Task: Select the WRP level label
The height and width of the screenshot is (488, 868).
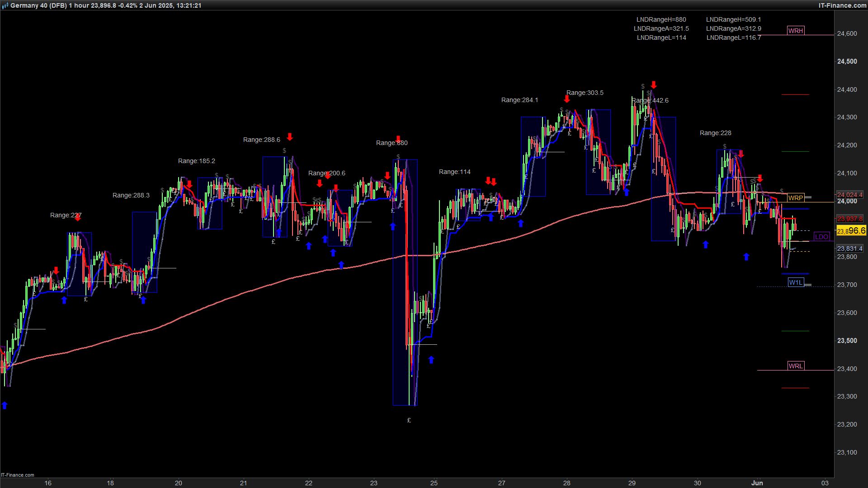Action: pos(795,198)
